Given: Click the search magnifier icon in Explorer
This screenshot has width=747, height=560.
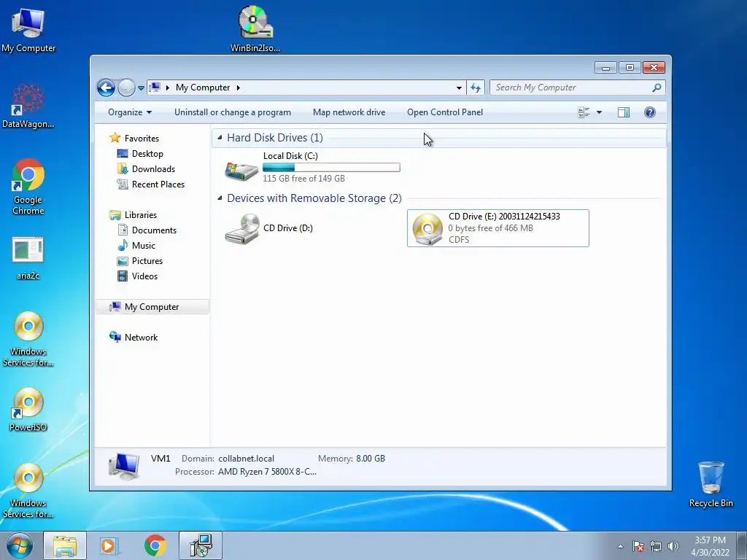Looking at the screenshot, I should (x=657, y=87).
